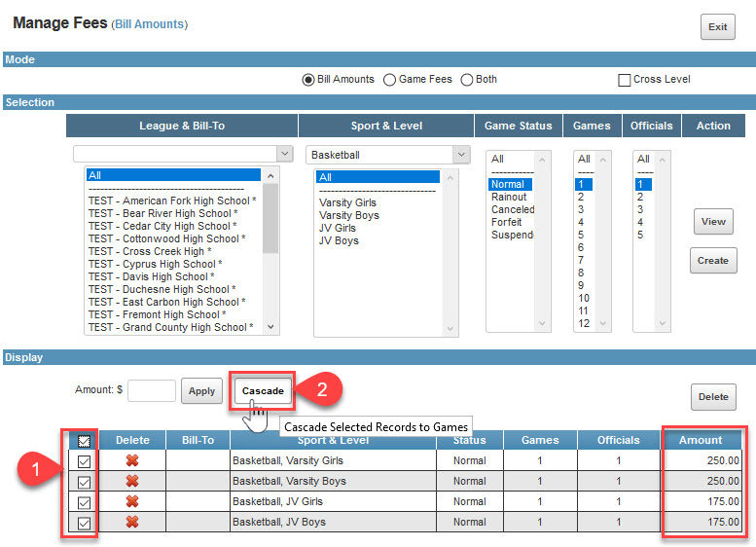Select All in the league list
The height and width of the screenshot is (547, 756).
173,175
